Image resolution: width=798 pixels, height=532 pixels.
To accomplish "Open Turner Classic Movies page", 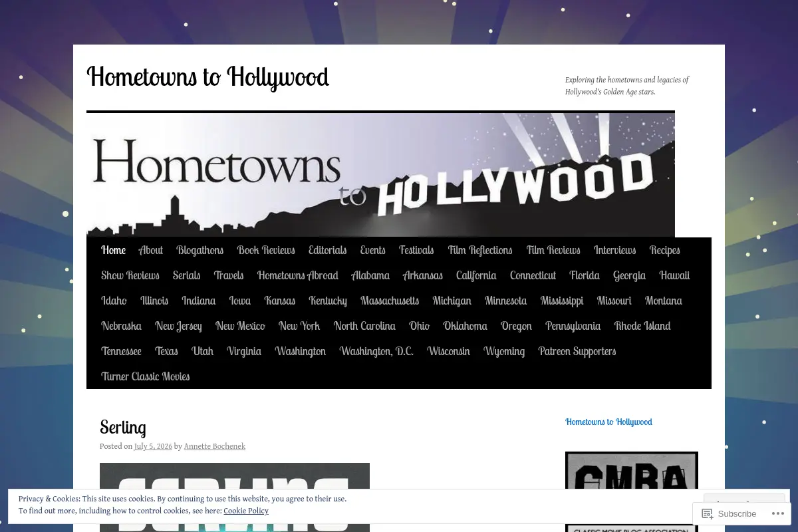I will click(x=146, y=376).
